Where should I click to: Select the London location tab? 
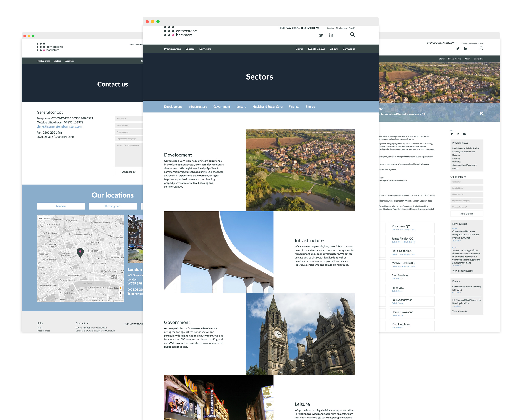(61, 206)
